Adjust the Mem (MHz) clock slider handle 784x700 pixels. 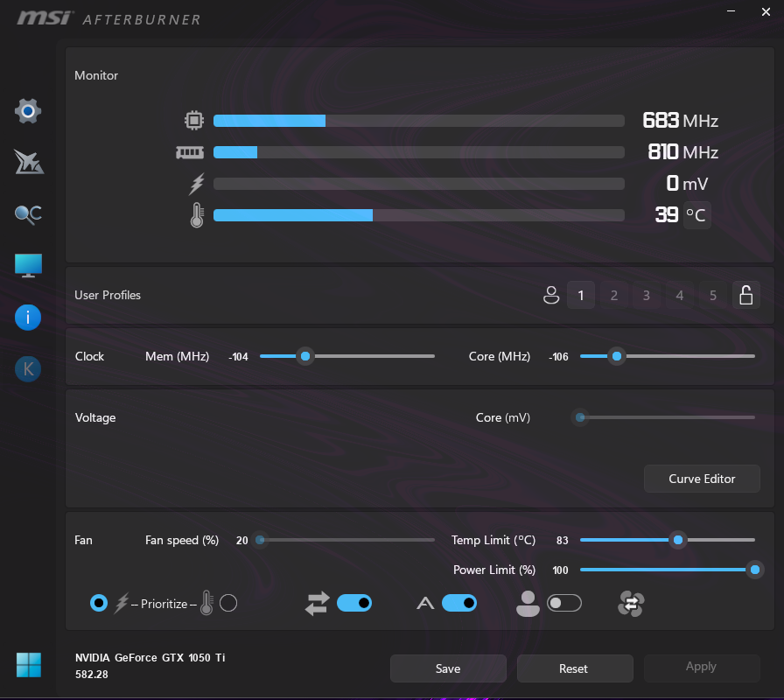305,356
